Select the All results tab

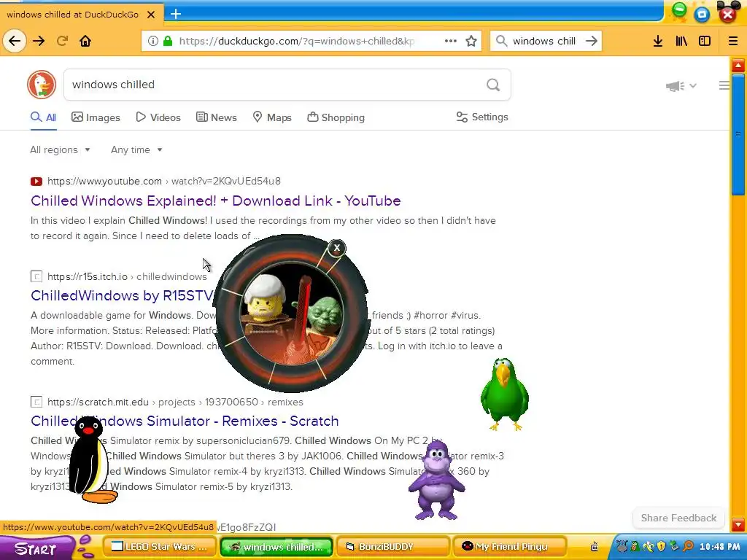point(43,117)
